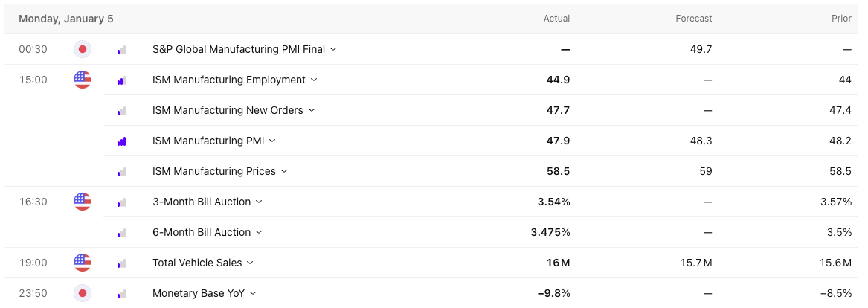Click US flag icon at 19:00
The height and width of the screenshot is (308, 868).
tap(83, 263)
